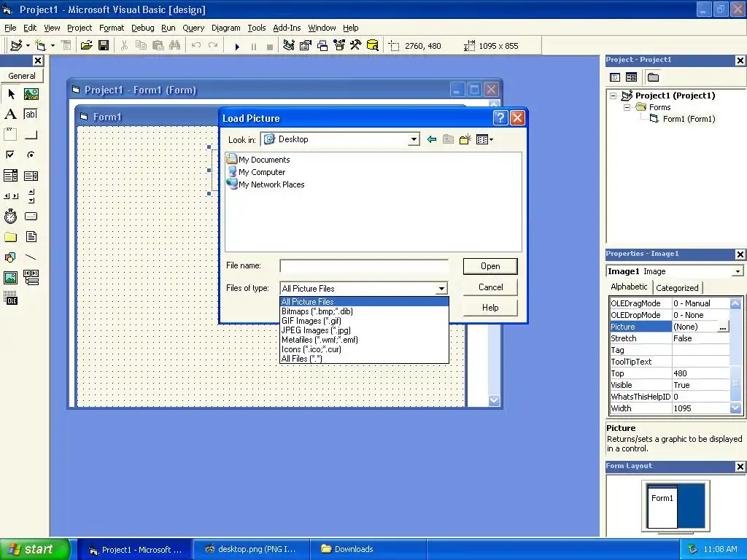Click Open button in Load Picture

(x=490, y=266)
